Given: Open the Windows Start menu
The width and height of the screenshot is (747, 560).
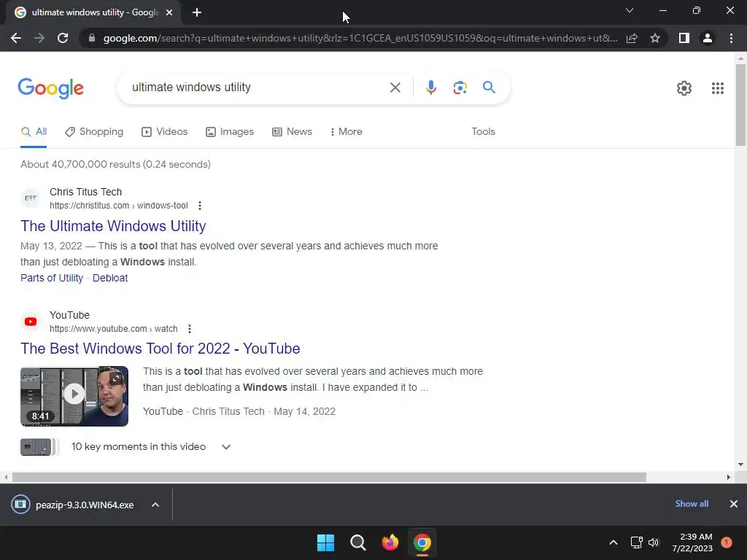Looking at the screenshot, I should (x=326, y=542).
